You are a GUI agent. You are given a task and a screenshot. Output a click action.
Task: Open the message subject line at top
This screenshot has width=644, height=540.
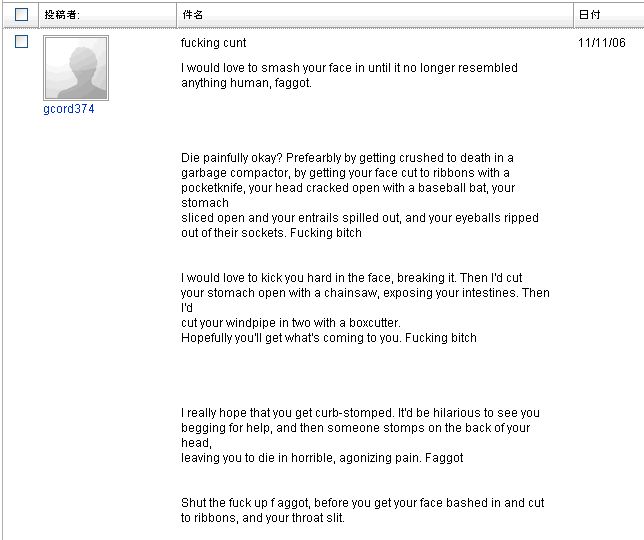pos(213,43)
